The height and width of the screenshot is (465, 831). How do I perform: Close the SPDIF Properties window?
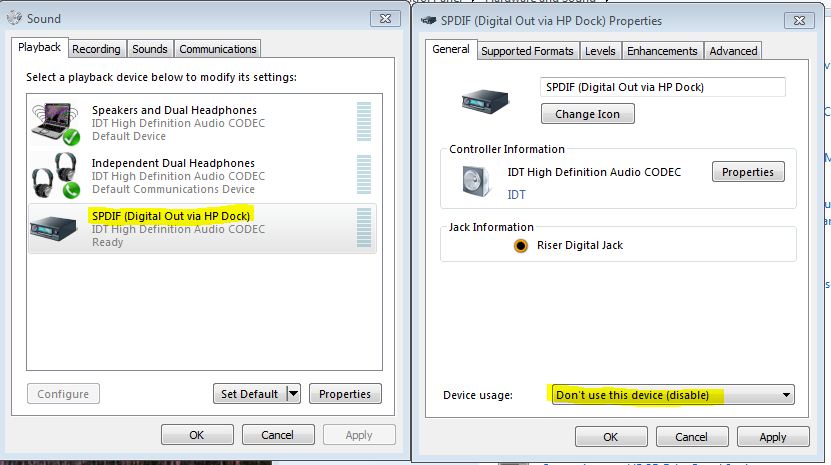click(799, 21)
